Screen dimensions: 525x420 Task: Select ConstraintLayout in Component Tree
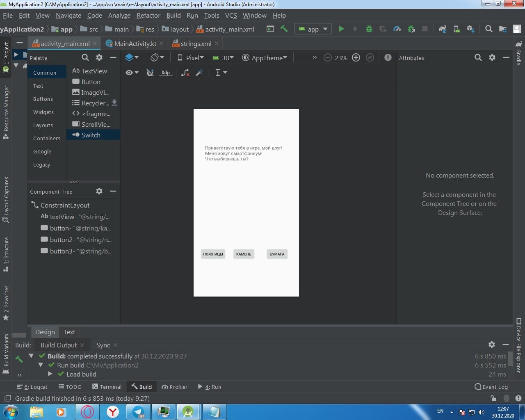[65, 205]
